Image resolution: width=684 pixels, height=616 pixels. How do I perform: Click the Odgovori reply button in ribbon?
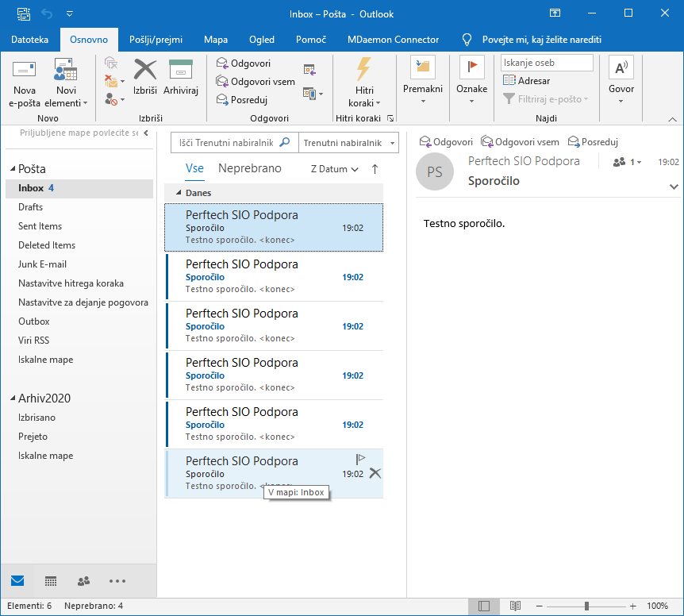pos(244,64)
